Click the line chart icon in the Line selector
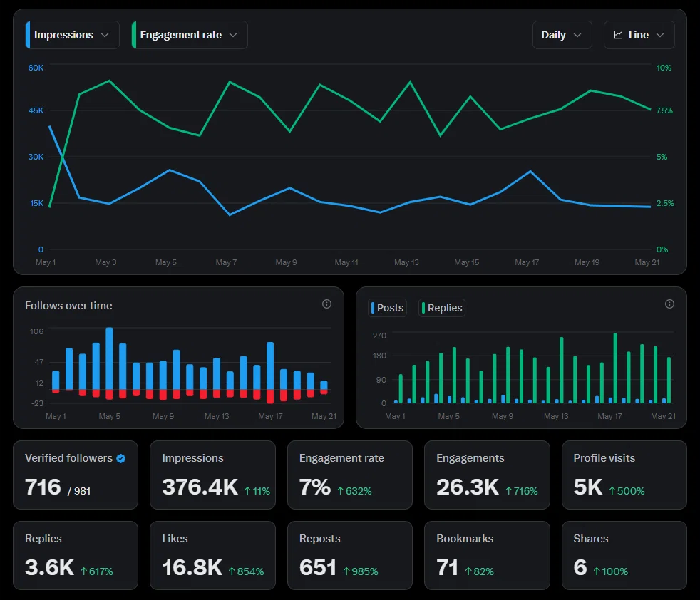The height and width of the screenshot is (600, 700). [x=618, y=35]
